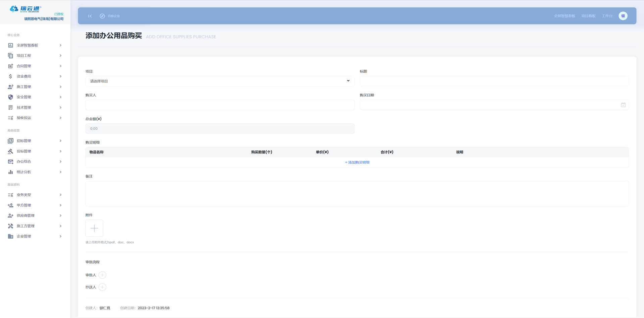Open the calendar icon for purchase date

click(x=623, y=105)
